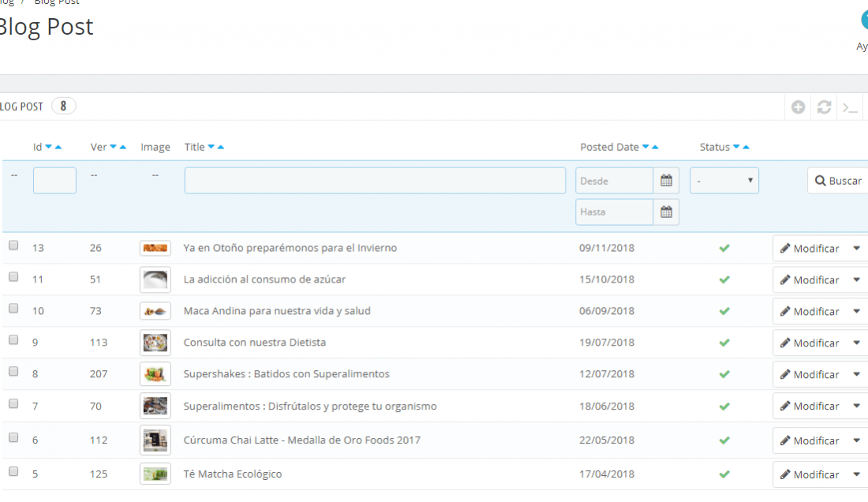
Task: Click title 'Cúrcuma Chai Latte - Medalla de Oro Foods 2017'
Action: [301, 440]
